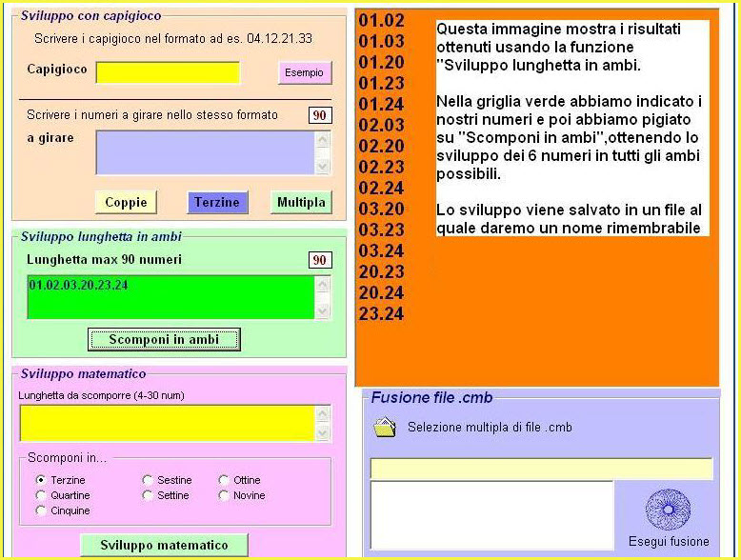Click the 'Sviluppo con capigioco' group title
The width and height of the screenshot is (741, 560).
point(90,15)
